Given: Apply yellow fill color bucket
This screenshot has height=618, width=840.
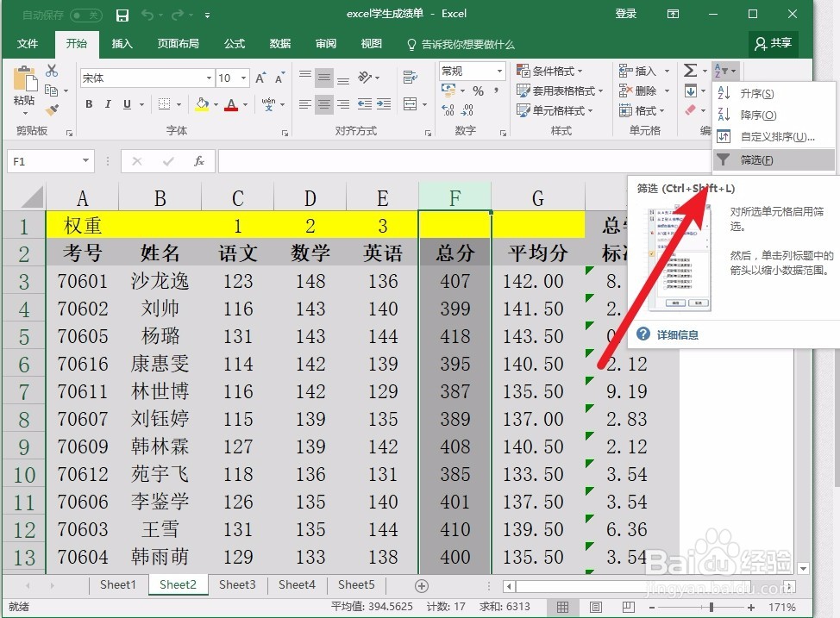Looking at the screenshot, I should [x=202, y=104].
